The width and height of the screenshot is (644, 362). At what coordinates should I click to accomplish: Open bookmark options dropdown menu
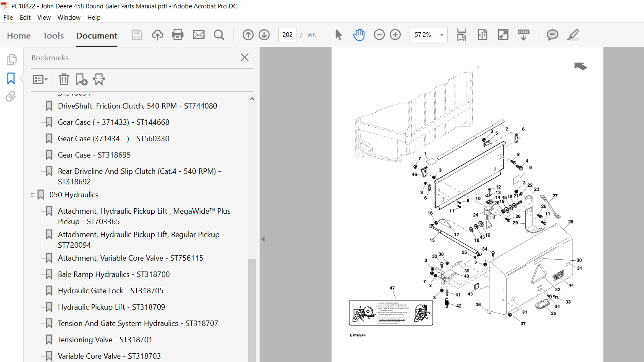tap(40, 79)
